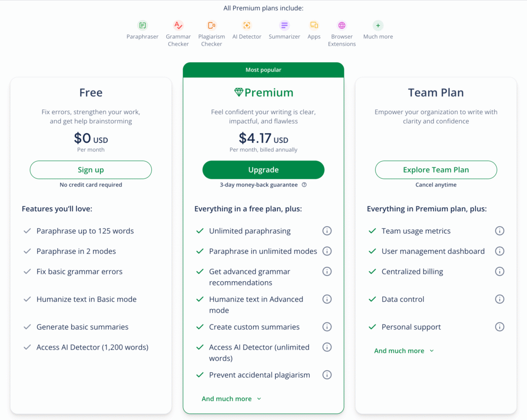Screen dimensions: 527x420
Task: Select the Plagiarism Checker icon
Action: (x=212, y=26)
